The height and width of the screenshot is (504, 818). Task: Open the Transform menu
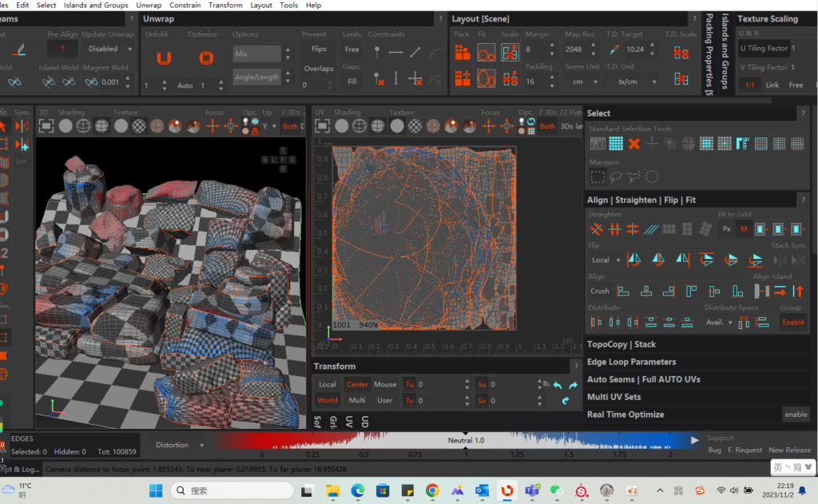pos(225,6)
